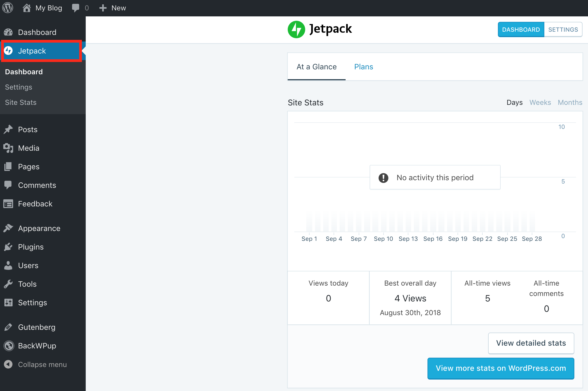This screenshot has width=588, height=391.
Task: Expand the Appearance menu
Action: [x=39, y=228]
